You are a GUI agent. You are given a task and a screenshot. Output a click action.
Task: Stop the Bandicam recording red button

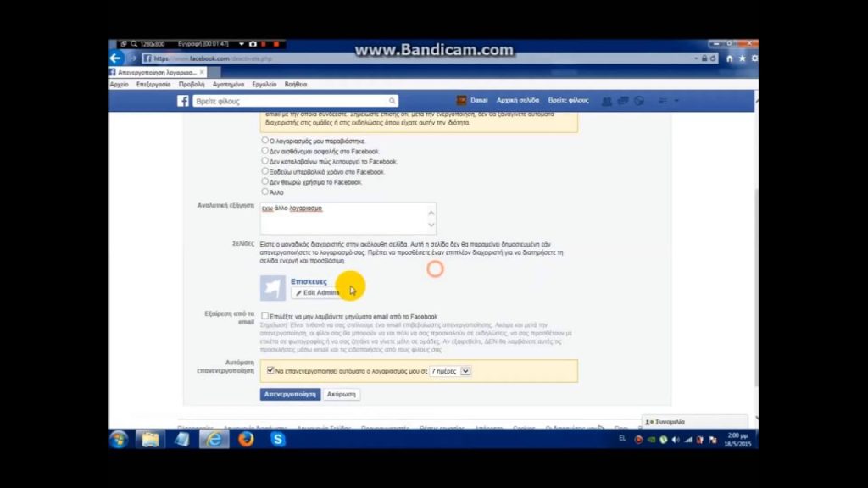pyautogui.click(x=275, y=44)
